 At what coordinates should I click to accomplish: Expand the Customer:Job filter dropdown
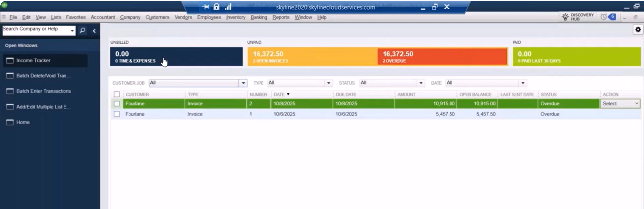click(x=244, y=83)
